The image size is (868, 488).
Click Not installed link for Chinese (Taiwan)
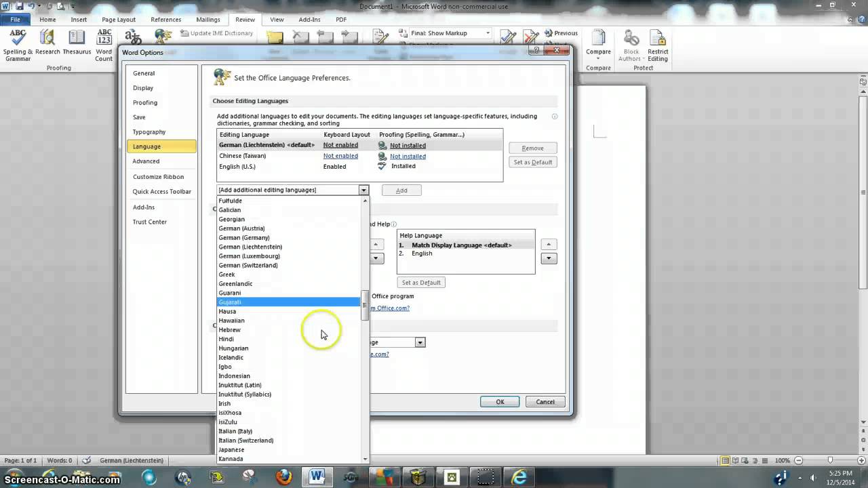click(408, 156)
